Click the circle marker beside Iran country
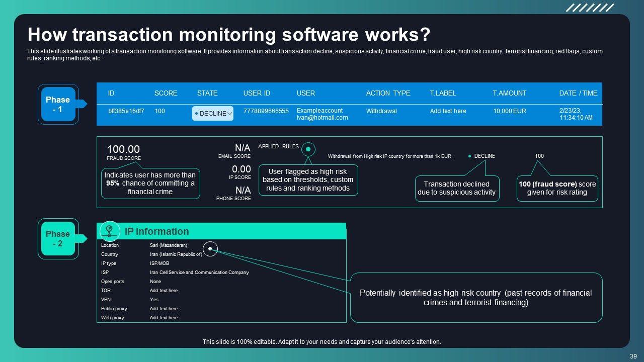The width and height of the screenshot is (644, 362). click(210, 248)
